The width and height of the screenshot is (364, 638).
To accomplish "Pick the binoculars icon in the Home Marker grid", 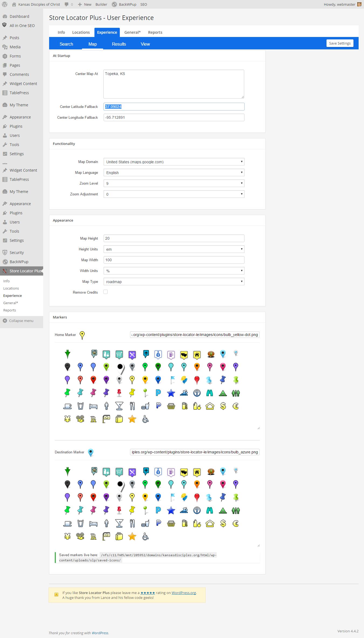I will click(x=210, y=393).
